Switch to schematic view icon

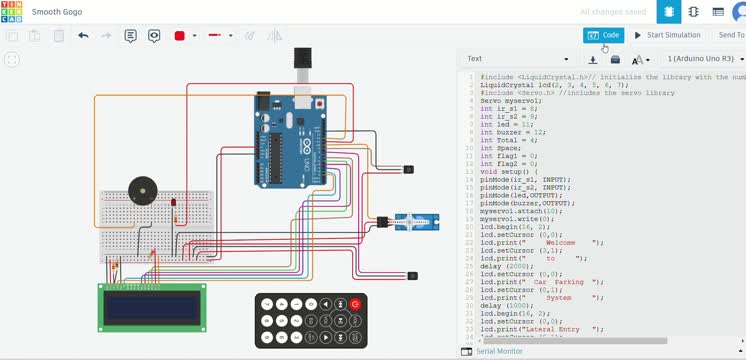click(x=693, y=12)
